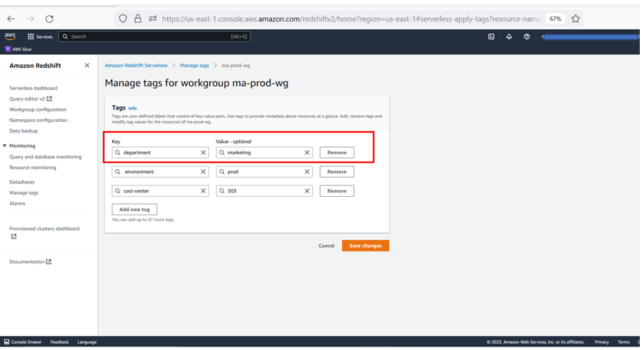The width and height of the screenshot is (644, 350).
Task: View site security via padlock icon
Action: pyautogui.click(x=138, y=19)
